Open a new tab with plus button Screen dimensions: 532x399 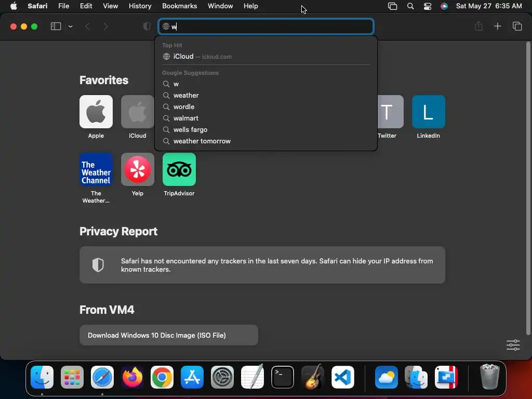pos(497,26)
